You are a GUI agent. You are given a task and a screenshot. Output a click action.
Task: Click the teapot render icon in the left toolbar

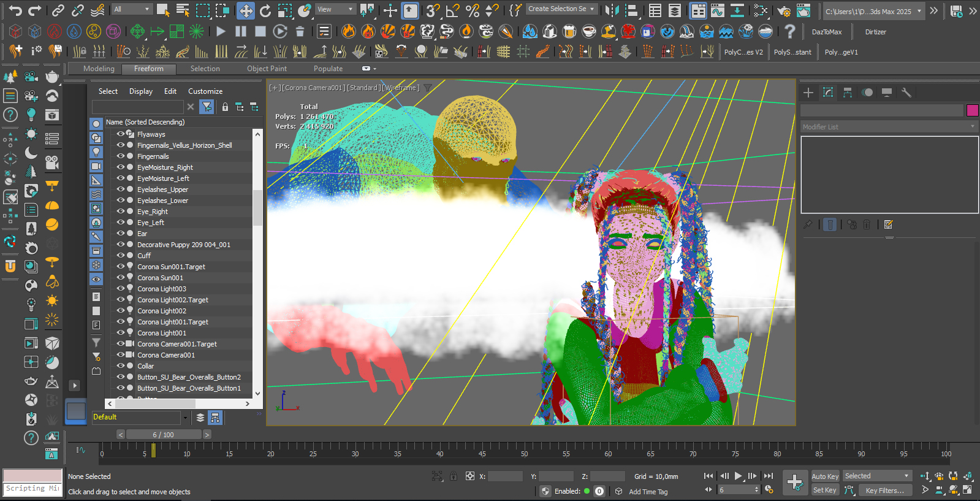52,77
